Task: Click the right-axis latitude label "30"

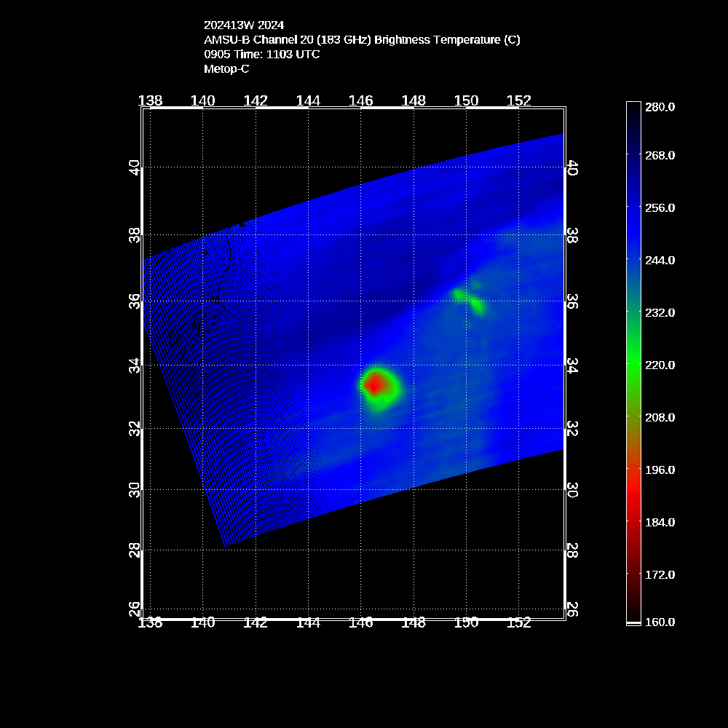Action: [x=572, y=490]
